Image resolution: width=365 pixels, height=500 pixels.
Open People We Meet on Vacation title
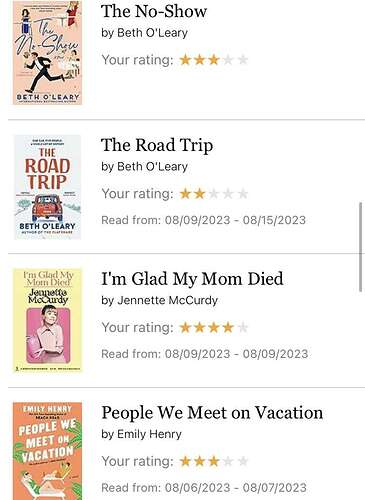pos(212,413)
